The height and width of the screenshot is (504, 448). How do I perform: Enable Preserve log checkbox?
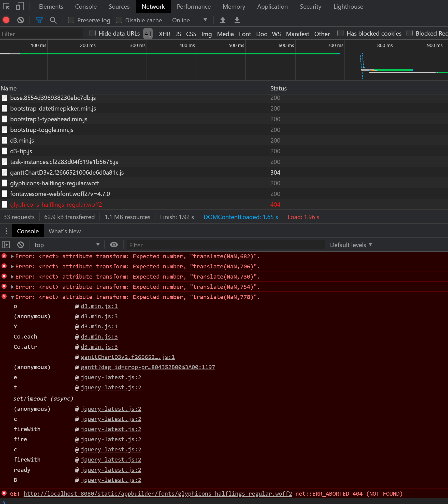[71, 20]
